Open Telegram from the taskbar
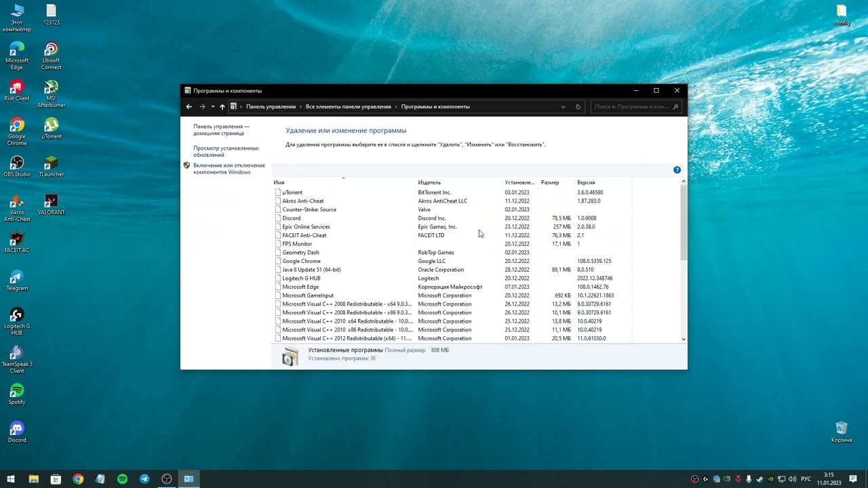The height and width of the screenshot is (488, 868). coord(144,479)
